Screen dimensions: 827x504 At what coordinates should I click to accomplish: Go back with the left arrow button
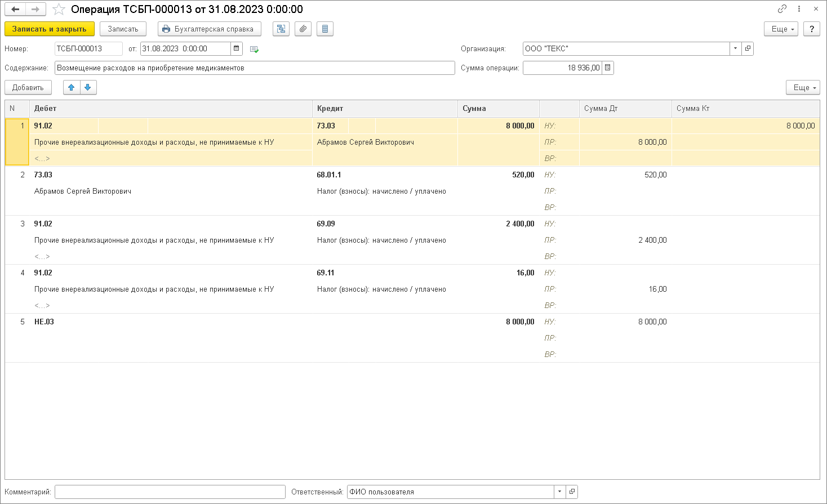pyautogui.click(x=16, y=10)
